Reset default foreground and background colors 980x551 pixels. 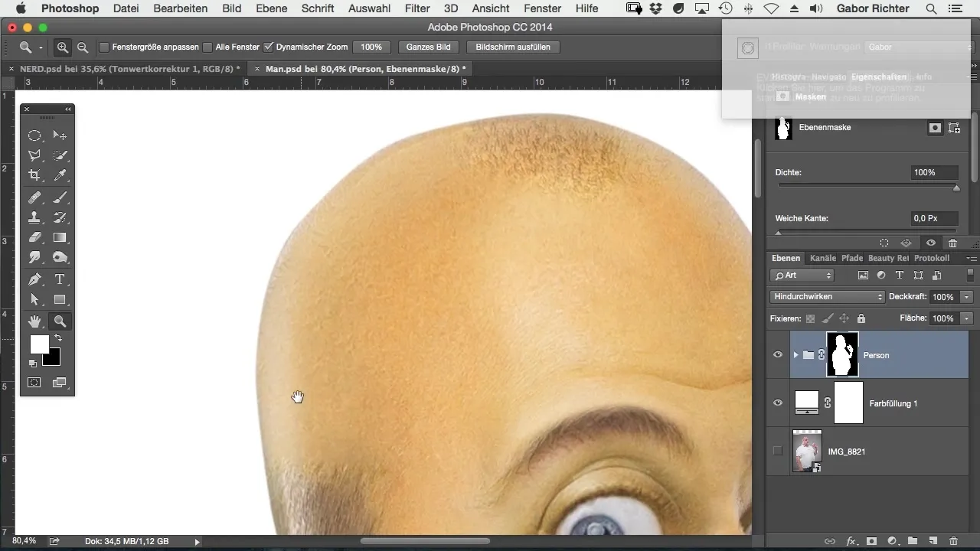coord(33,363)
